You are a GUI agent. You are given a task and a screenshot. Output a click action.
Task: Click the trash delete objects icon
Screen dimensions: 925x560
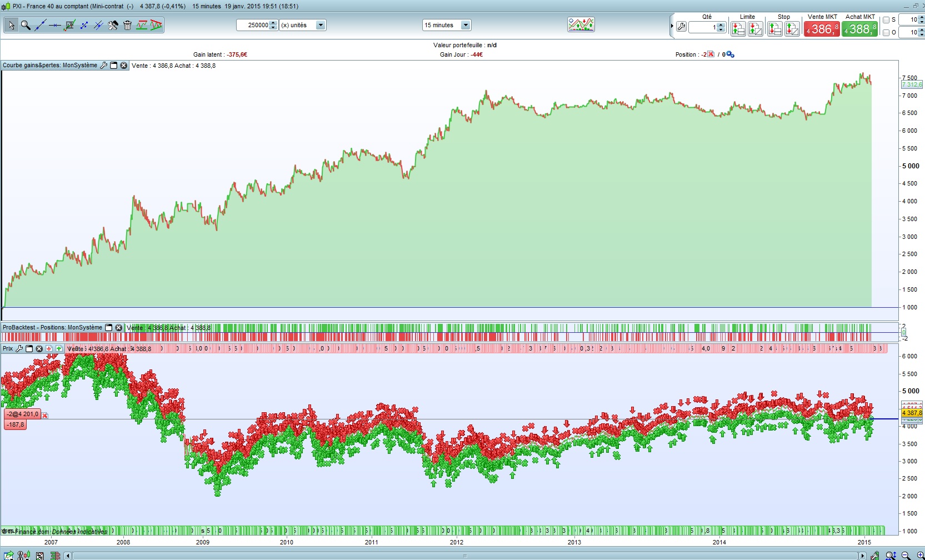tap(127, 25)
